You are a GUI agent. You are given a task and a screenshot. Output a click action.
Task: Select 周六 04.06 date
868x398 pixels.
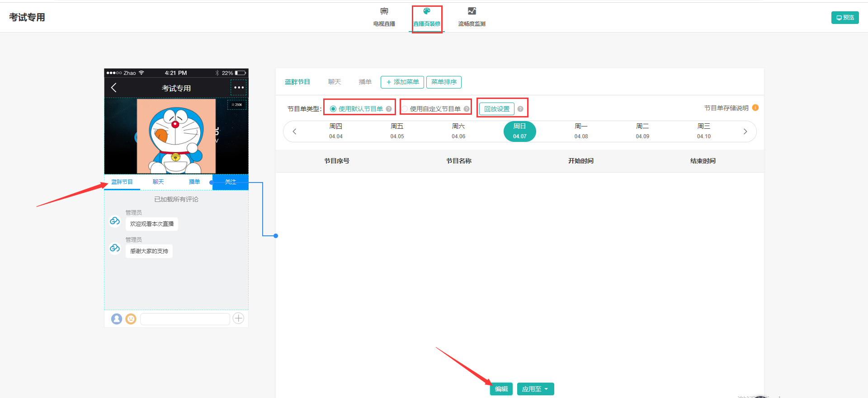458,131
